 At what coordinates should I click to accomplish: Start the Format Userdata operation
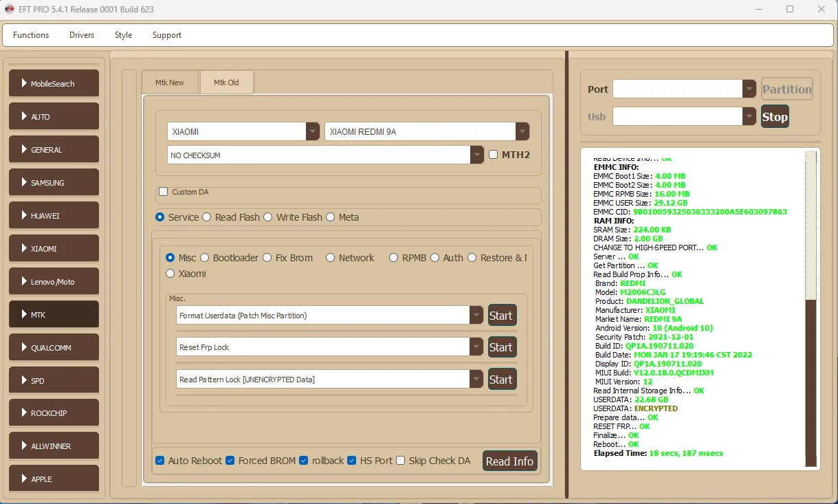click(501, 316)
